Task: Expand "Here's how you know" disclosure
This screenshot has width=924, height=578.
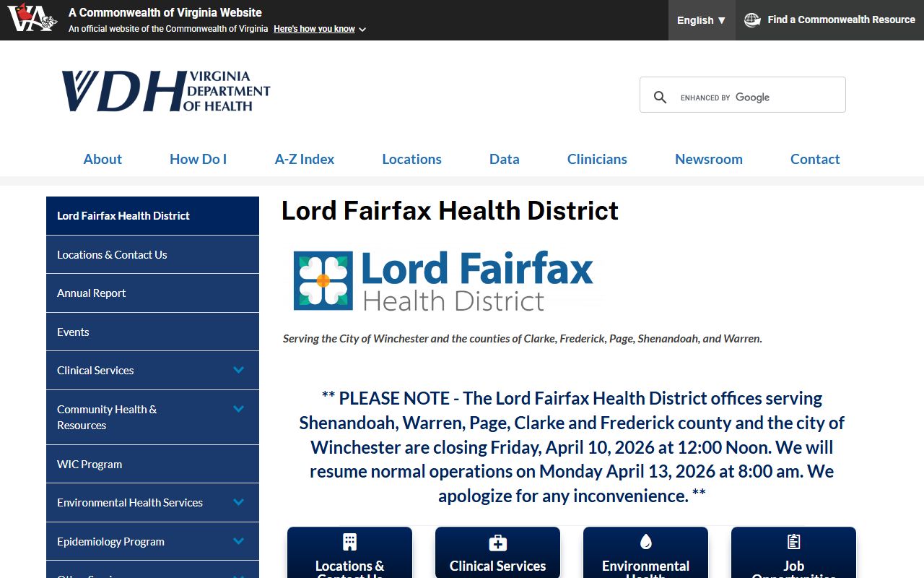Action: point(320,29)
